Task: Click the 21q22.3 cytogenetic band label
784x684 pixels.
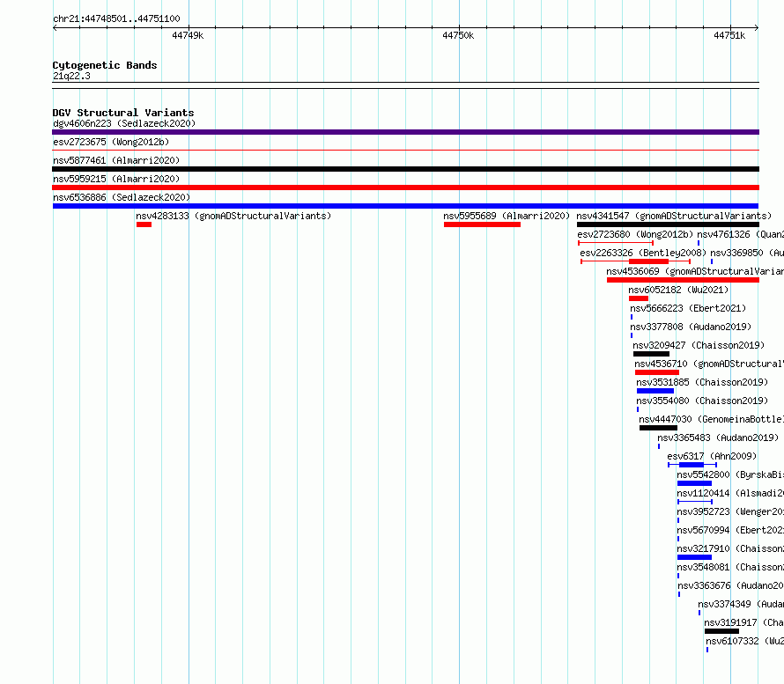Action: [71, 76]
